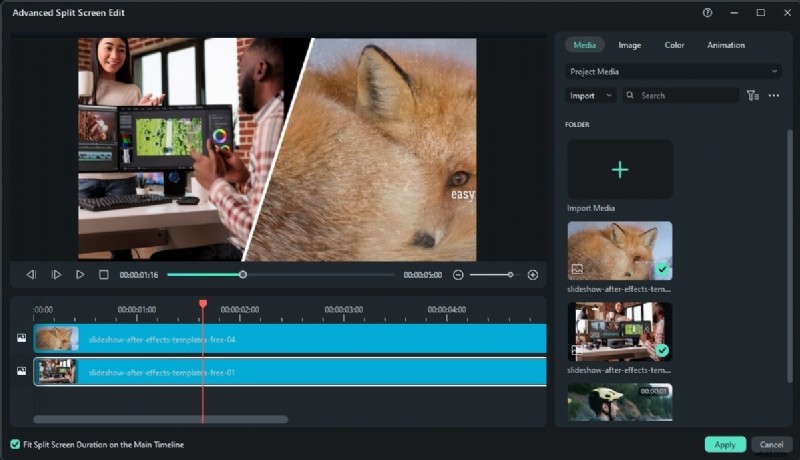Switch to the Color tab
800x460 pixels.
coord(674,45)
